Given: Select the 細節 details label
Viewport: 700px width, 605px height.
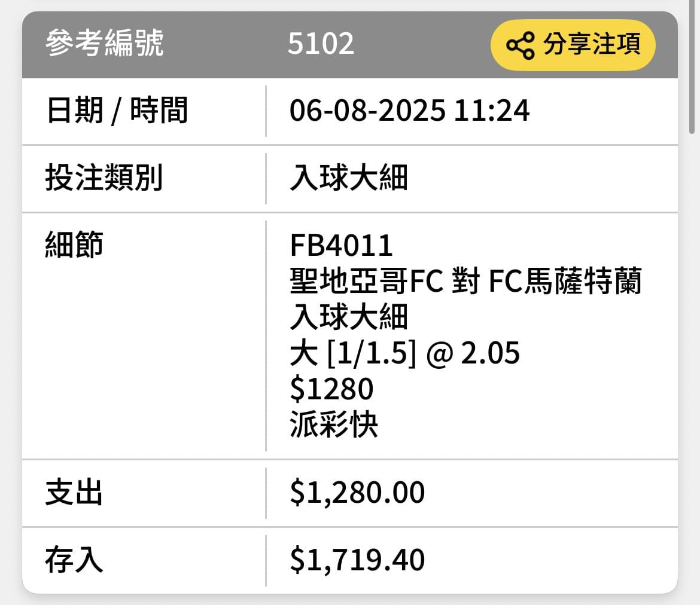Looking at the screenshot, I should 74,245.
